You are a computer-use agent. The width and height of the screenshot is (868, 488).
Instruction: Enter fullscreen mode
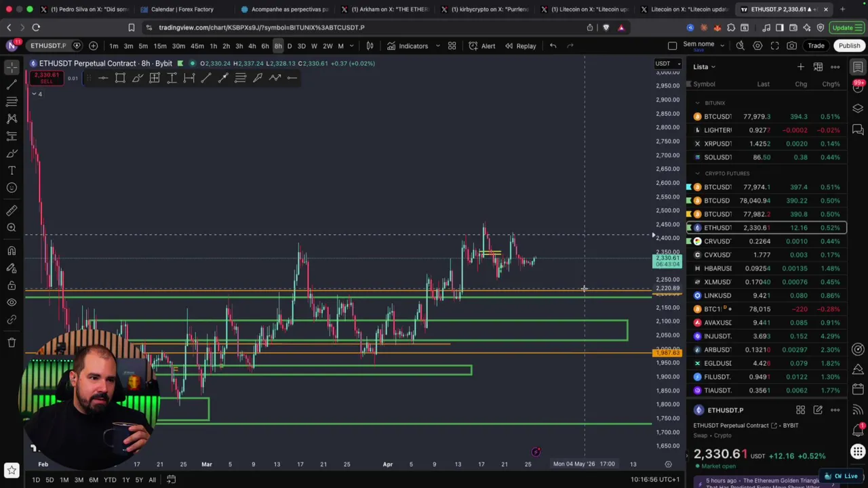[774, 45]
